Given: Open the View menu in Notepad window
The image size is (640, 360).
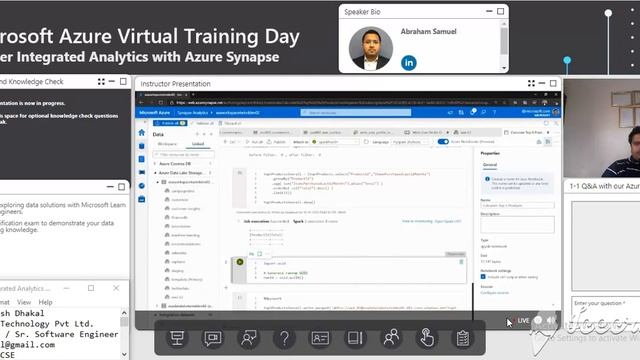Looking at the screenshot, I should point(24,302).
